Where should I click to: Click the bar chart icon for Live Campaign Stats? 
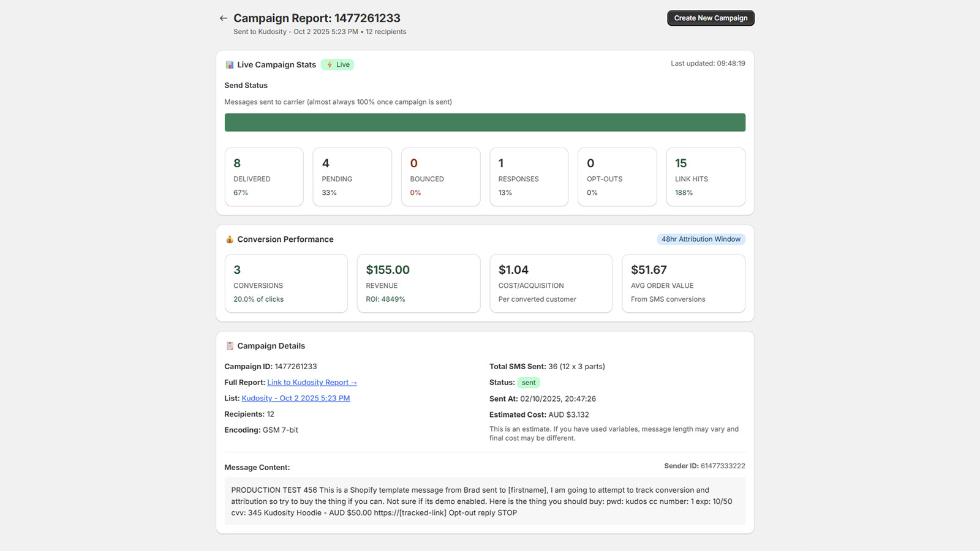click(230, 65)
